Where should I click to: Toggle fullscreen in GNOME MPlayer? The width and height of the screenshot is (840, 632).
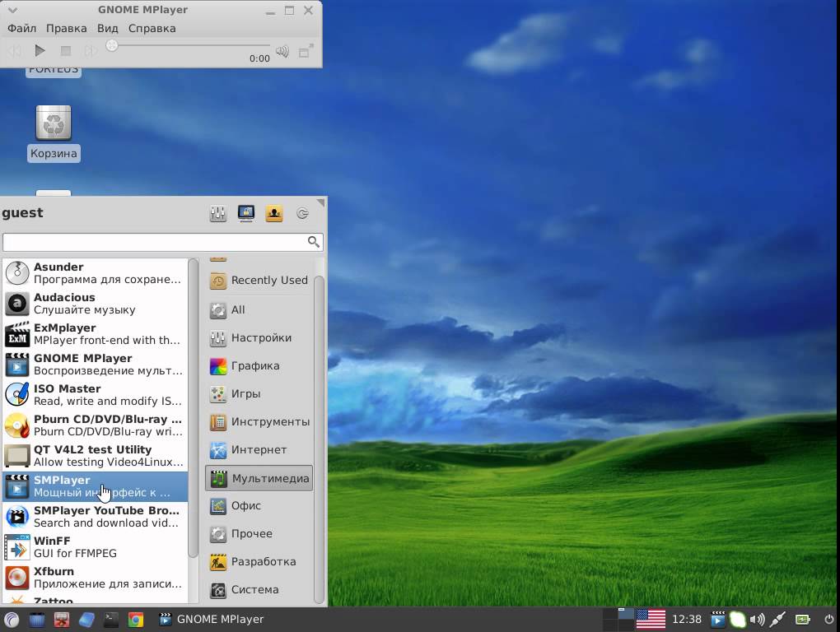(x=304, y=51)
